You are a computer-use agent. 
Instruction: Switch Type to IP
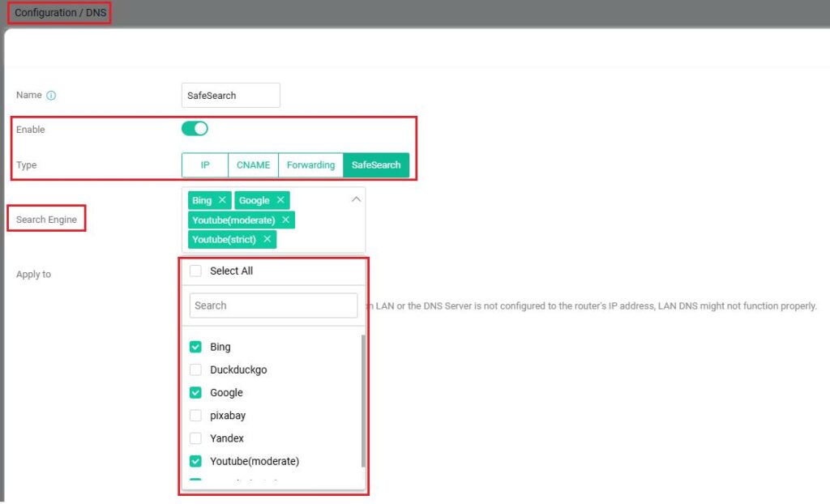(x=205, y=164)
